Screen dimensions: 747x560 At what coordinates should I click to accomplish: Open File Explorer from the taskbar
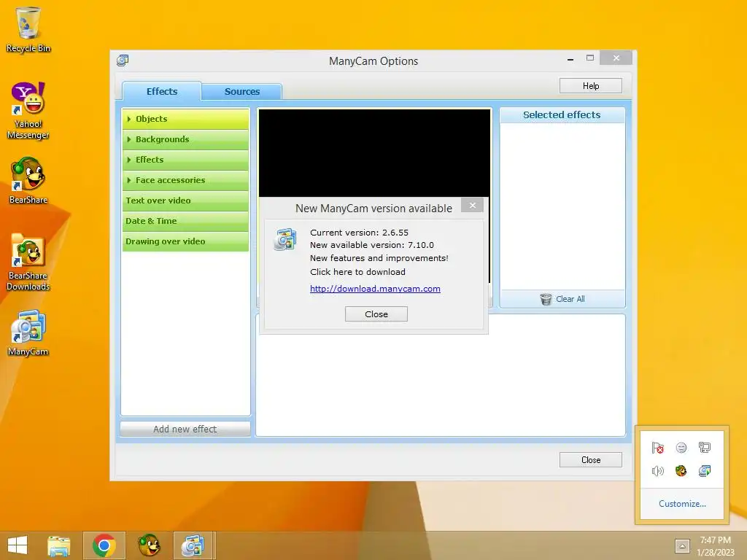tap(58, 545)
